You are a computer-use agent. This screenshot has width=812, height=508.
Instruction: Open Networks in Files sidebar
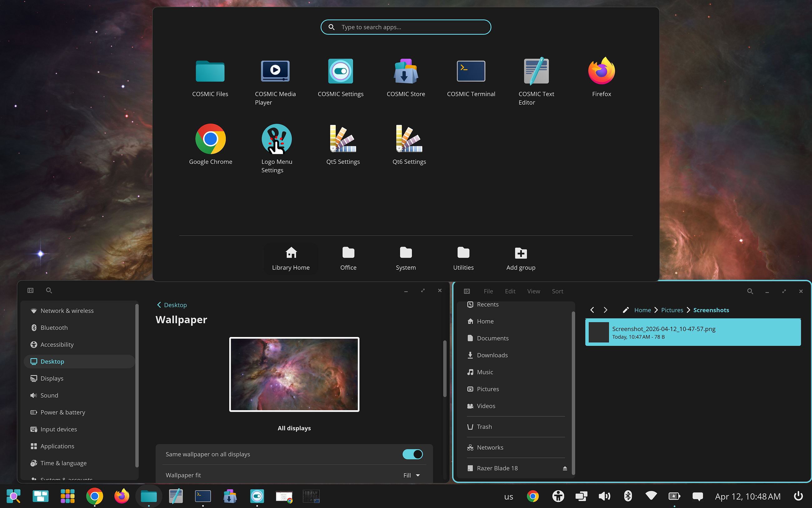coord(516,448)
